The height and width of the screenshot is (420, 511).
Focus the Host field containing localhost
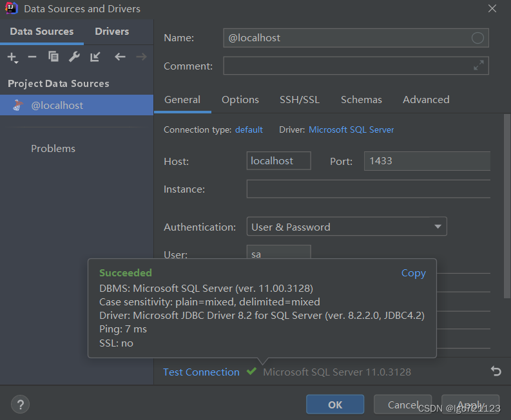pyautogui.click(x=278, y=160)
